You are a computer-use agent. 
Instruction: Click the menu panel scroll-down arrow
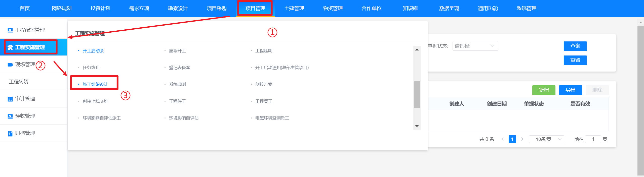click(x=417, y=126)
